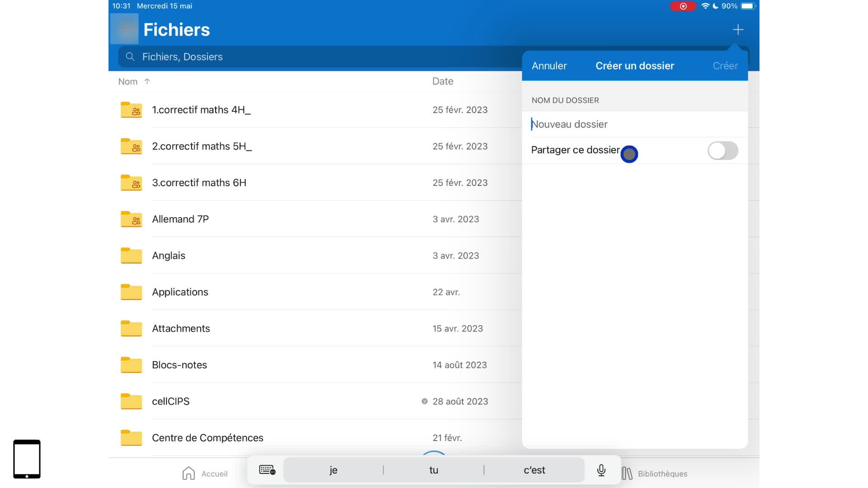Viewport: 868px width, 488px height.
Task: Sort files by Date column
Action: [x=443, y=81]
